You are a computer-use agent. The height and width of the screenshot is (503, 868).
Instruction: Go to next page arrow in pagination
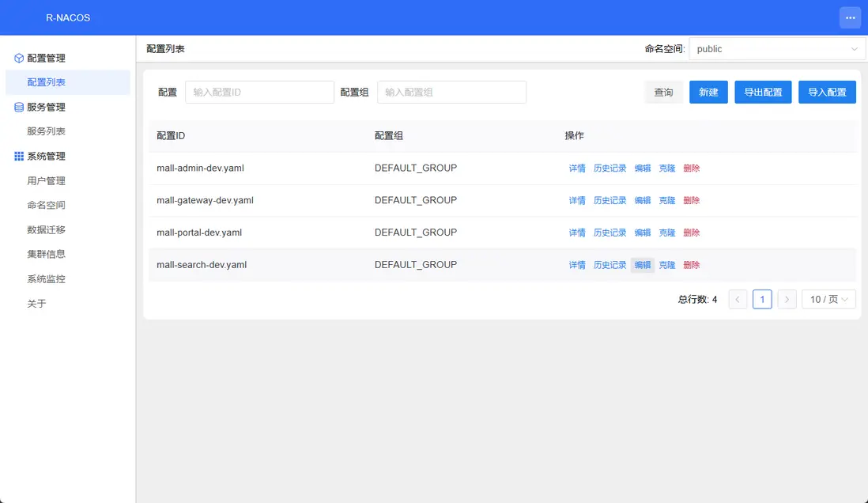pos(787,299)
